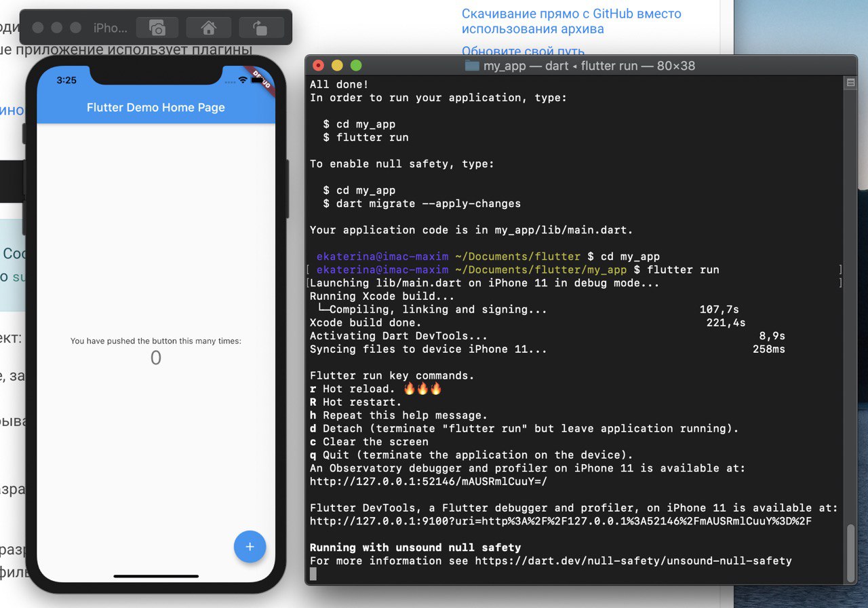Click the DEBUG banner in the app corner
The width and height of the screenshot is (868, 608).
coord(261,79)
